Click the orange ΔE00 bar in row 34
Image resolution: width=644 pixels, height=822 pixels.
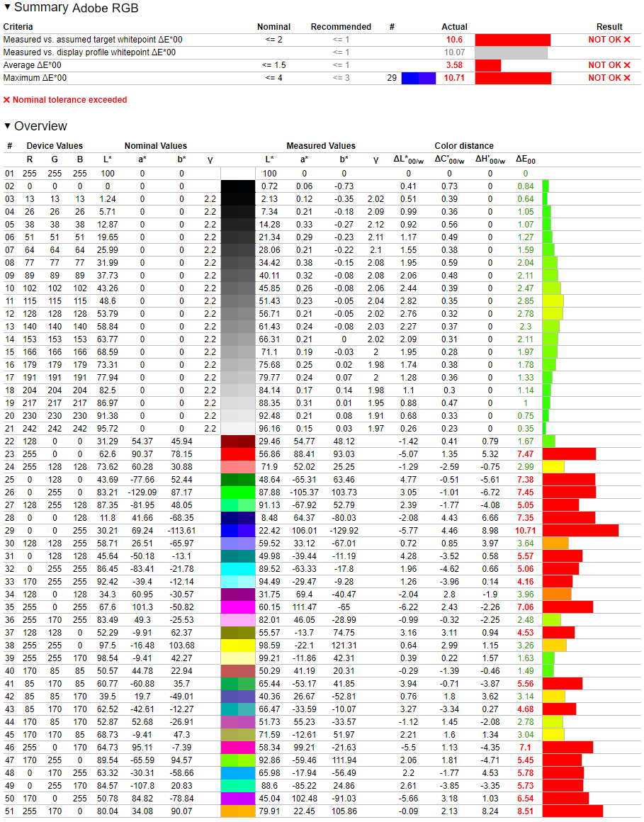coord(557,595)
